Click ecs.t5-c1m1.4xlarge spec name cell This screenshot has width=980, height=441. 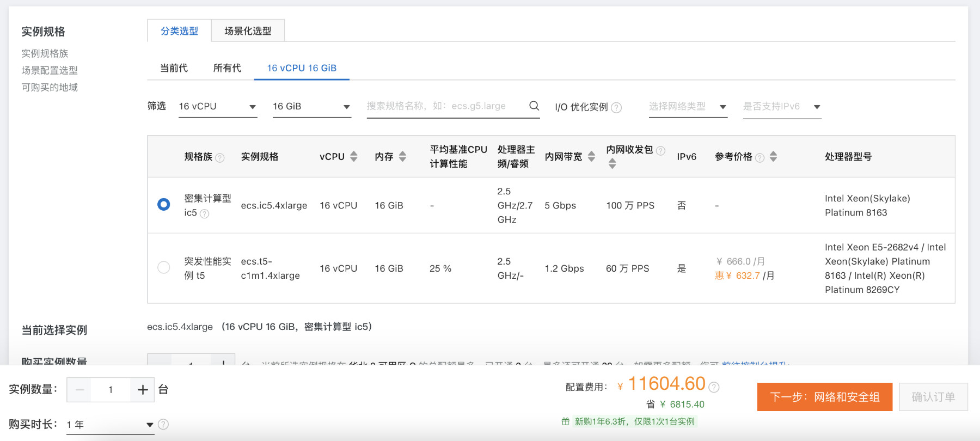pos(271,268)
